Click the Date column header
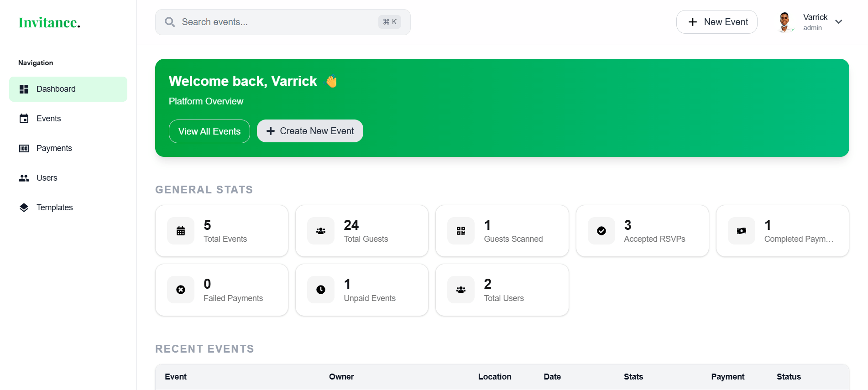This screenshot has height=390, width=868. tap(552, 377)
